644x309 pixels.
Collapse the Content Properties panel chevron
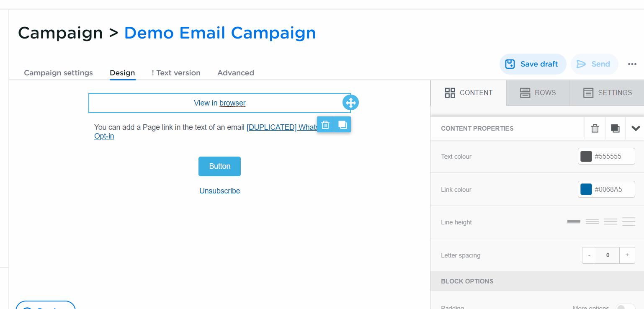(x=635, y=129)
